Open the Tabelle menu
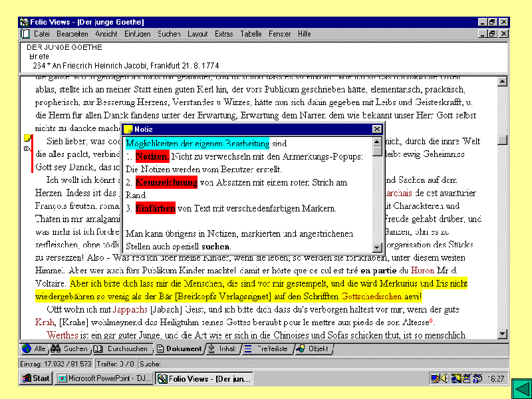 (x=251, y=33)
